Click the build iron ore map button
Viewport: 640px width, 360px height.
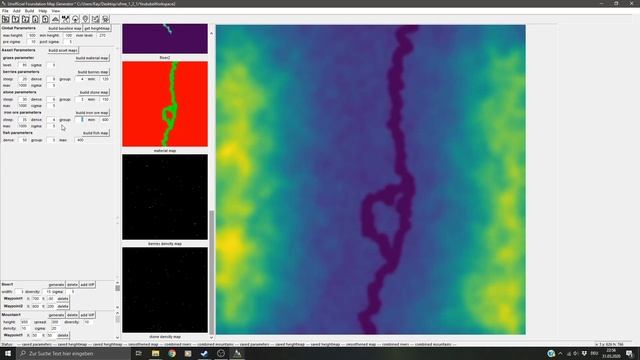point(92,113)
